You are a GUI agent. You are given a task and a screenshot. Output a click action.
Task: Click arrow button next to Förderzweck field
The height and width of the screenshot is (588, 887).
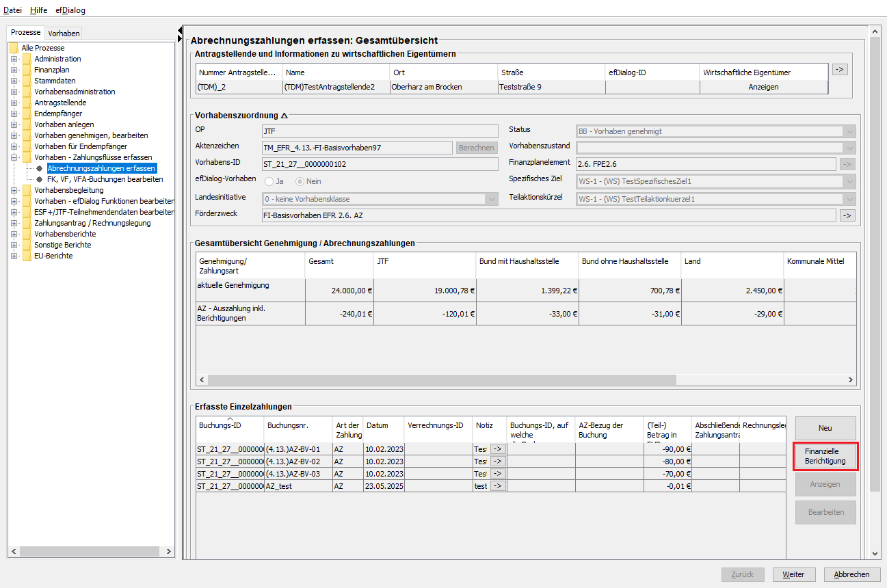847,215
